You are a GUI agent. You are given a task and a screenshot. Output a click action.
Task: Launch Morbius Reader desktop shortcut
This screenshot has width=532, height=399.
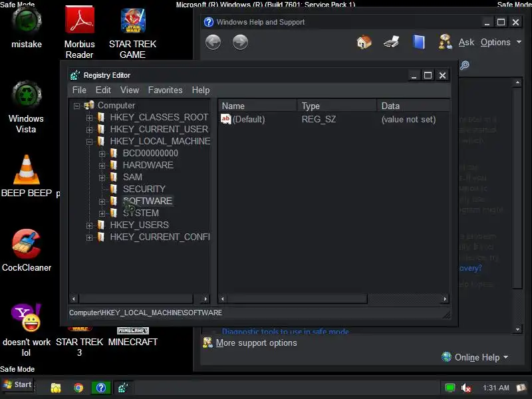tap(79, 32)
